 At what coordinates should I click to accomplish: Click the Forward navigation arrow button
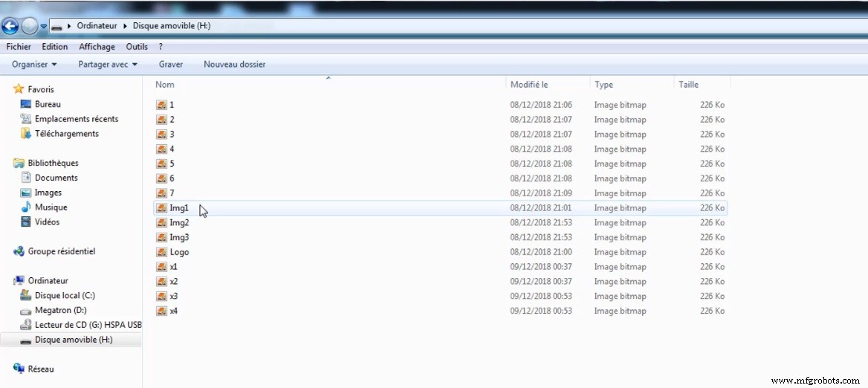(29, 27)
